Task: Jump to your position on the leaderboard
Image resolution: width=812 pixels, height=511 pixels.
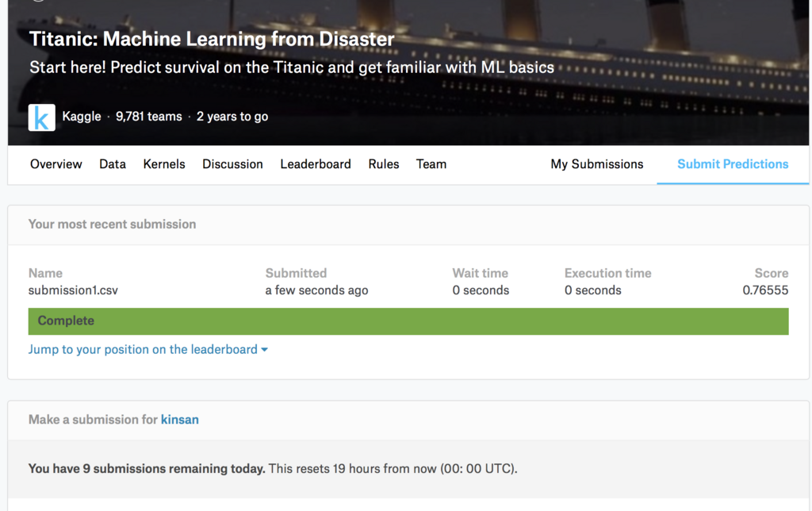Action: coord(143,349)
